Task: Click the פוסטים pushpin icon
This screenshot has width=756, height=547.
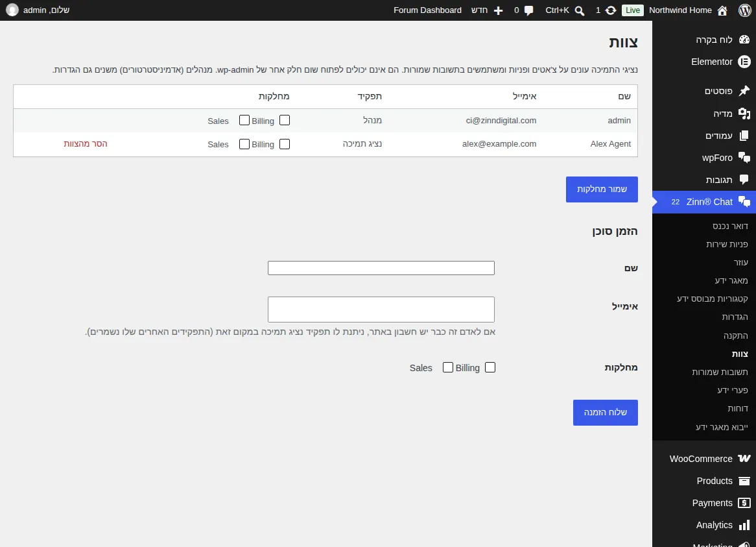Action: (x=744, y=91)
